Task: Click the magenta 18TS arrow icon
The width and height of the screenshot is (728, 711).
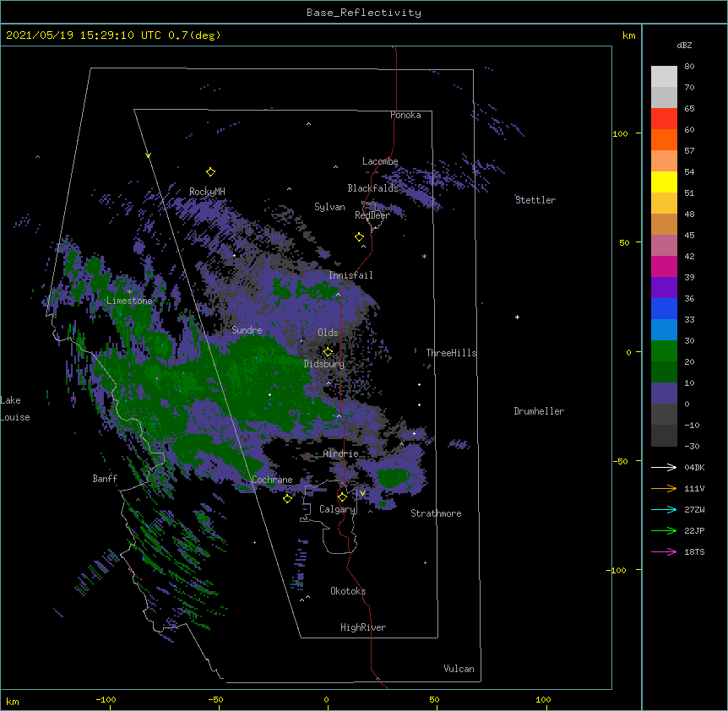Action: tap(664, 551)
